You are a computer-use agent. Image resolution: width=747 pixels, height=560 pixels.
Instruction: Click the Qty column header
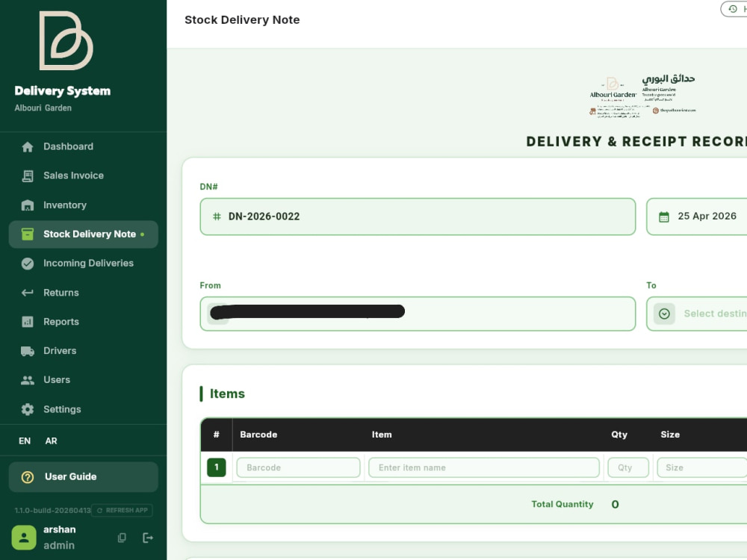(619, 435)
